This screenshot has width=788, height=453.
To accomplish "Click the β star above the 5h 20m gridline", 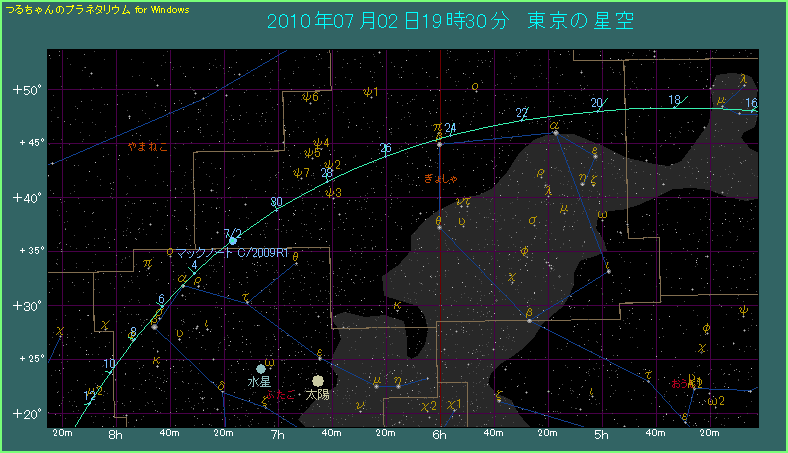I will [529, 320].
